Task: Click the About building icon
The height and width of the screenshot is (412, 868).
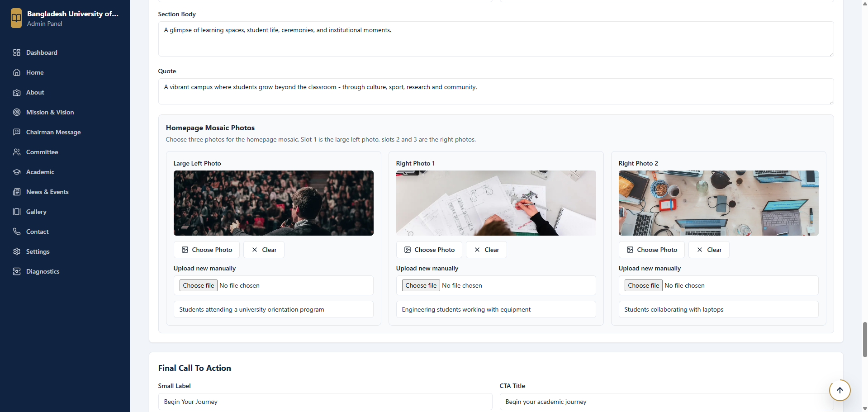Action: pos(17,92)
